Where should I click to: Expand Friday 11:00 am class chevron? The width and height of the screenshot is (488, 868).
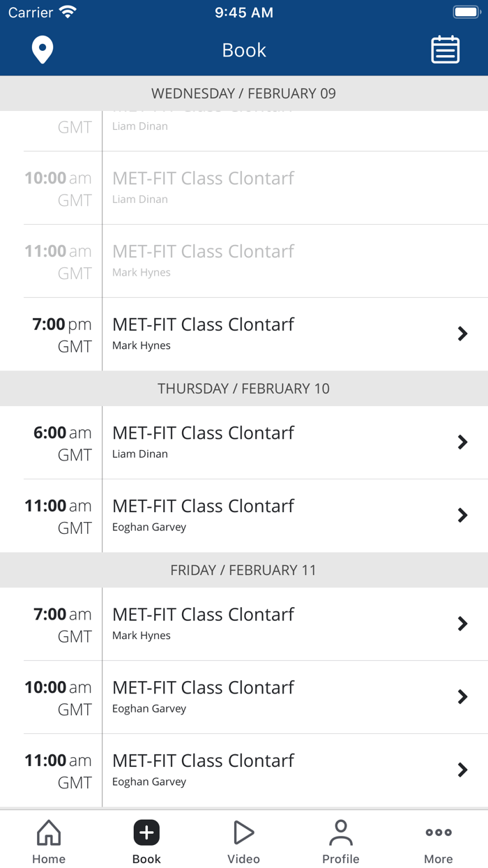click(462, 770)
